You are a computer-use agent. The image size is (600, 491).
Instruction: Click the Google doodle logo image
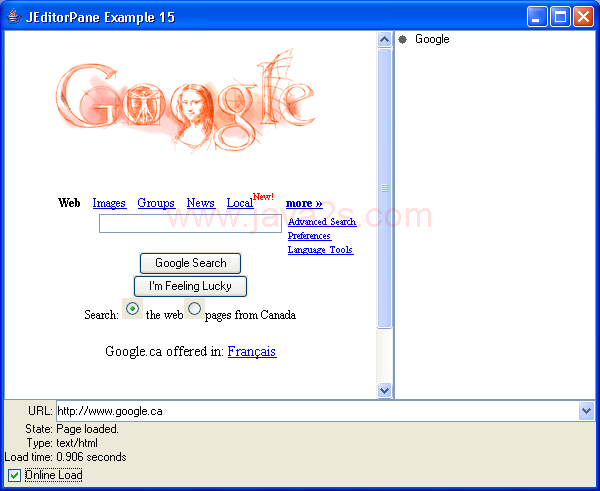186,100
